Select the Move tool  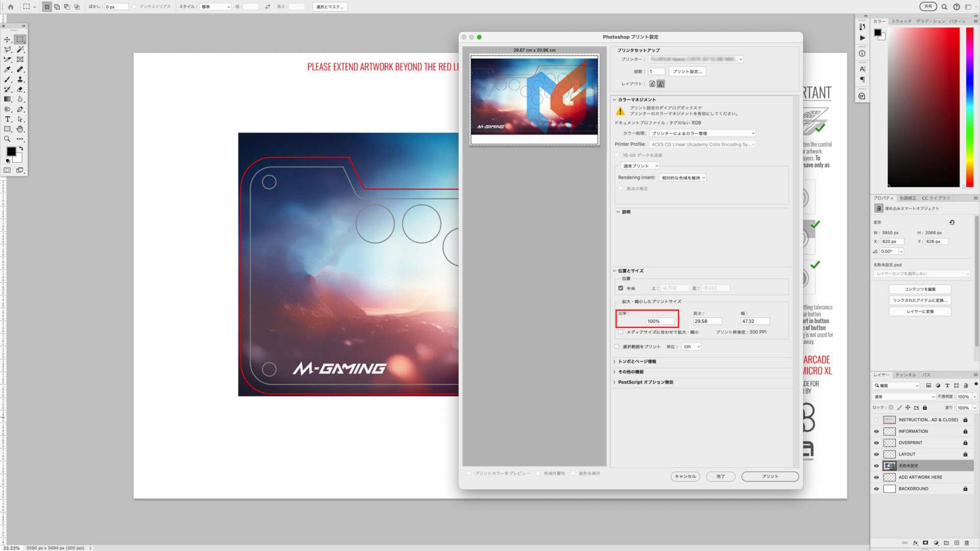pos(7,39)
